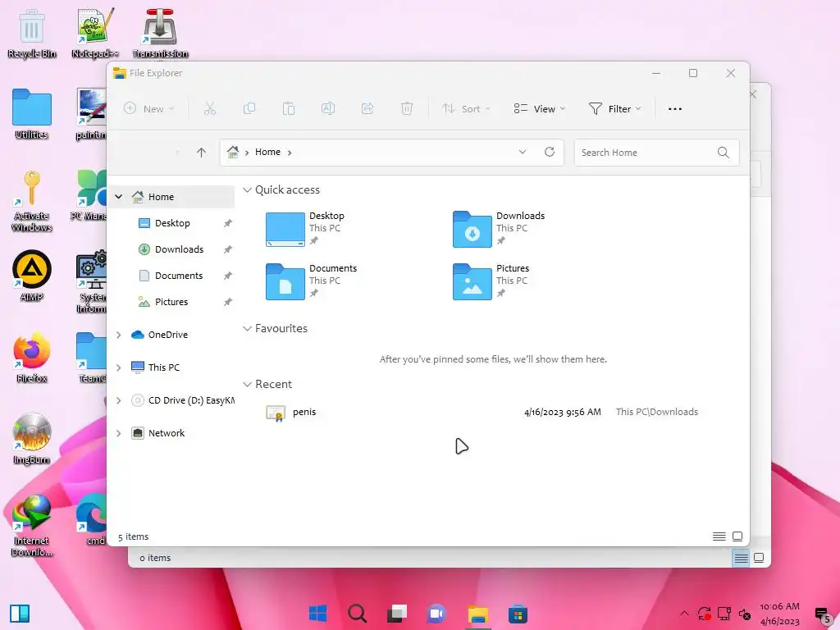Click the Activate Windows key icon
The width and height of the screenshot is (840, 630).
(x=32, y=201)
